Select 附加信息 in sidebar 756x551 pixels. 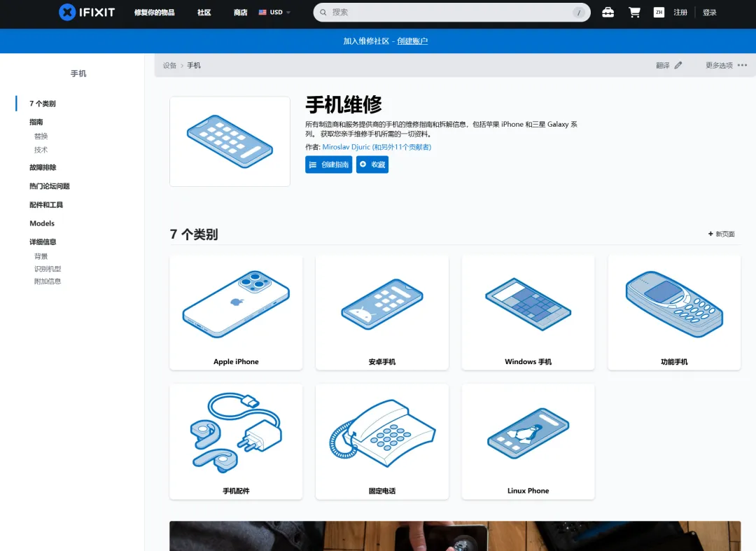[48, 281]
